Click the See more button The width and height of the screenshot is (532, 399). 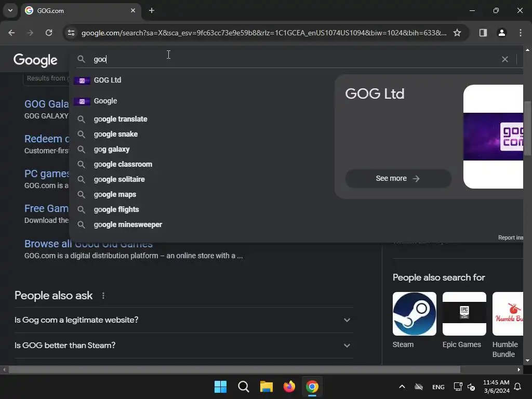pos(398,179)
